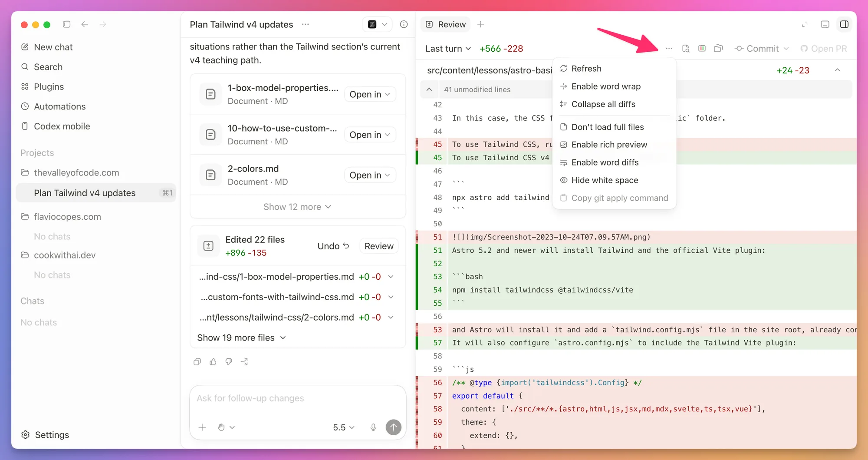The width and height of the screenshot is (868, 460).
Task: Expand the 41 unmodified lines
Action: [x=429, y=89]
